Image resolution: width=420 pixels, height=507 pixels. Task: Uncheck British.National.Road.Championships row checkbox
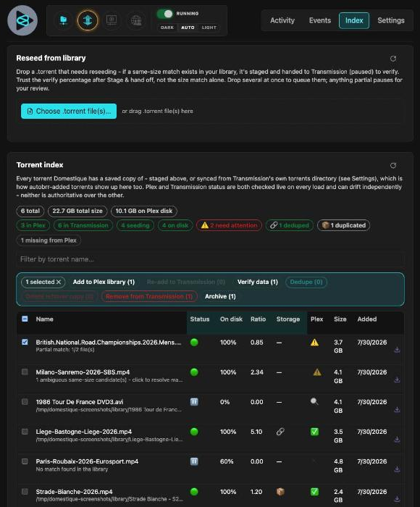coord(25,342)
